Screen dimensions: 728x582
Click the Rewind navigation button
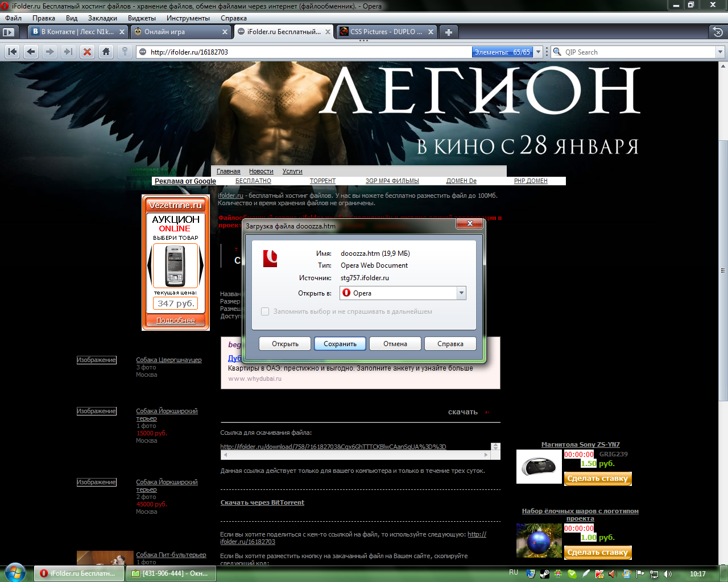13,52
